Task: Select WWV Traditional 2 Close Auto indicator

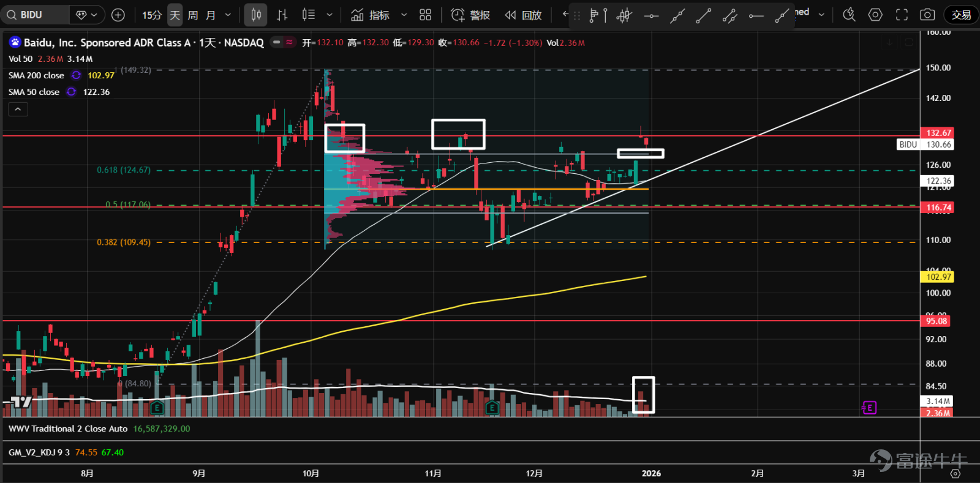Action: tap(68, 429)
